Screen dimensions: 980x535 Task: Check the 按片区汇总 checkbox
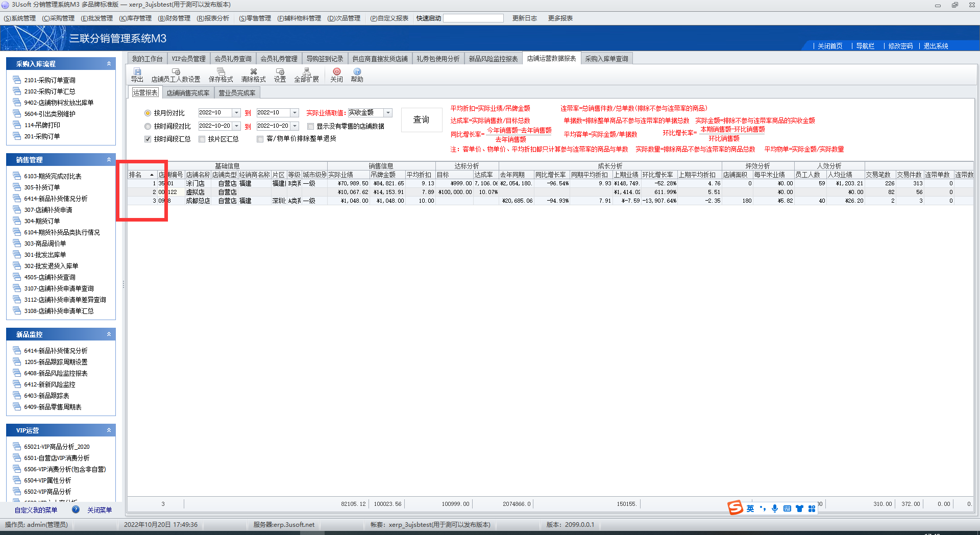[202, 139]
